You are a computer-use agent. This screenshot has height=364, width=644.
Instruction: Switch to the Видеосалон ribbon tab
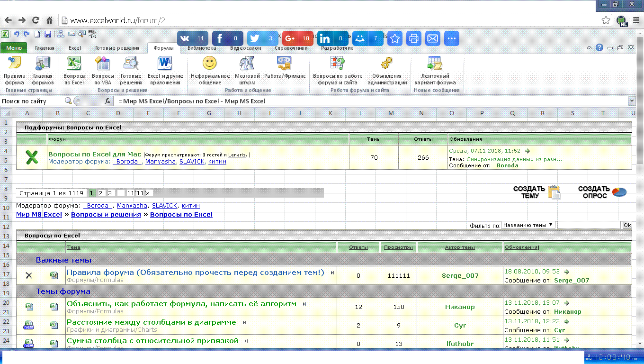pos(245,48)
